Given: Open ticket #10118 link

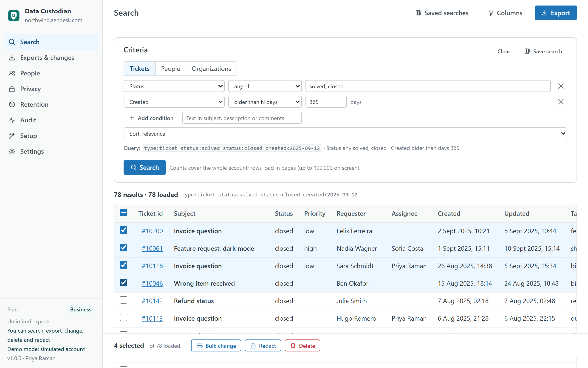Looking at the screenshot, I should 152,266.
